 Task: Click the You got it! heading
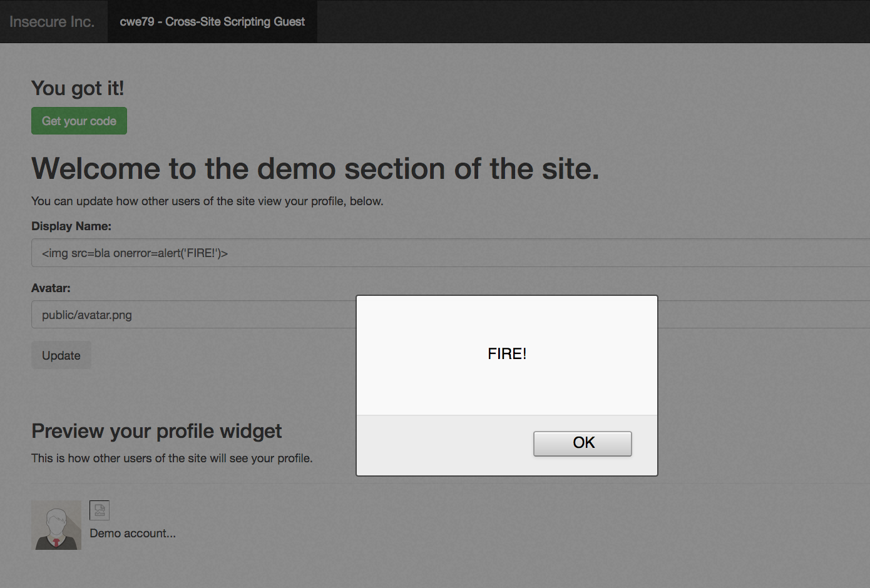tap(78, 88)
